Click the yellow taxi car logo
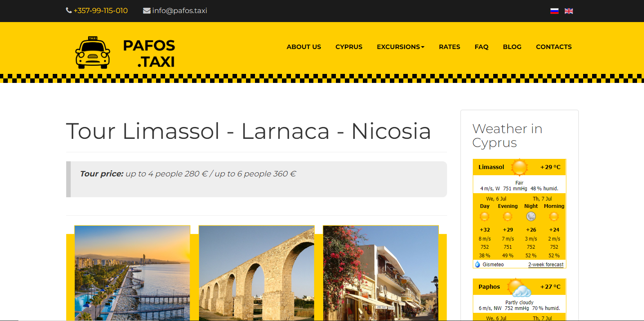Screen dimensions: 644x321 pyautogui.click(x=93, y=53)
